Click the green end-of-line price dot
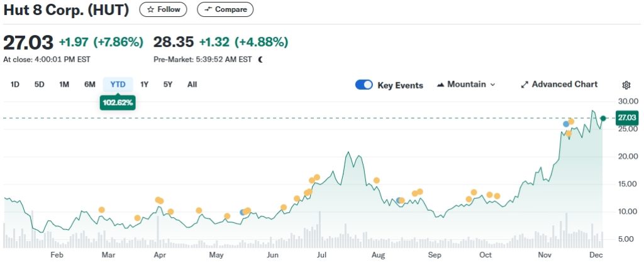This screenshot has height=265, width=644. (x=603, y=118)
